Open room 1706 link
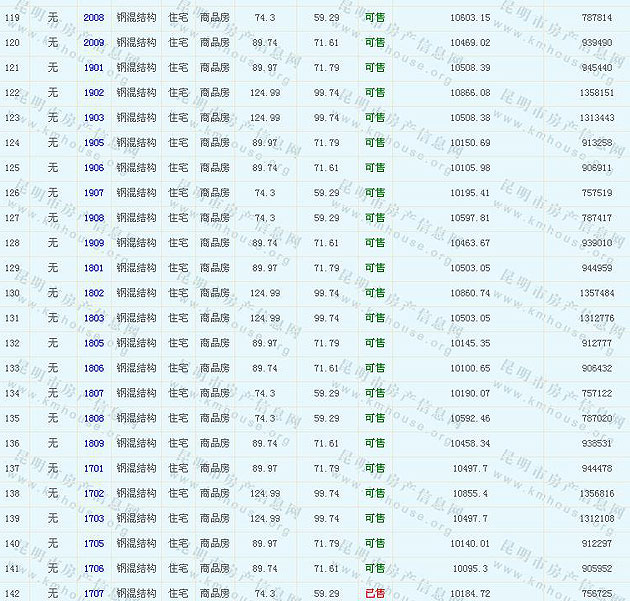The width and height of the screenshot is (630, 601). (x=93, y=568)
